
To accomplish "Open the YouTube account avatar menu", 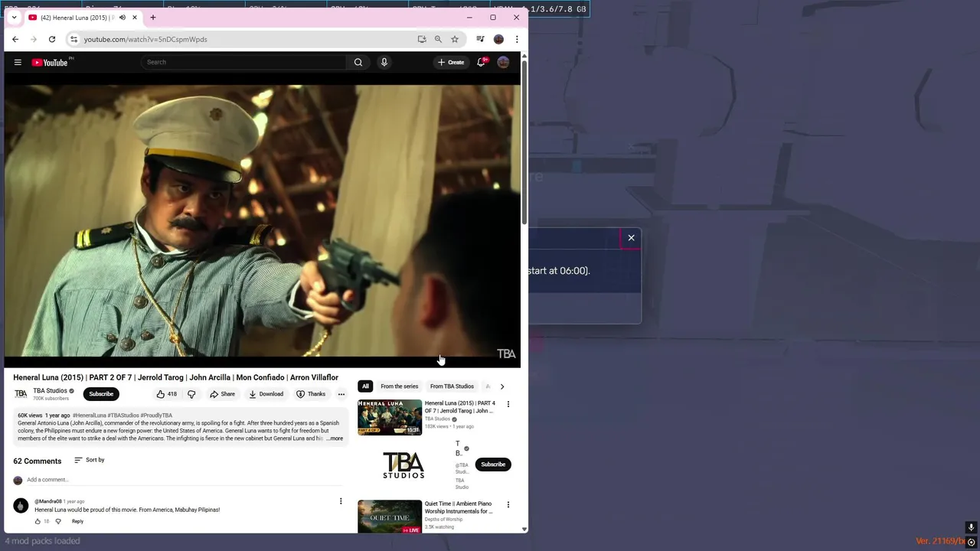I will (503, 62).
